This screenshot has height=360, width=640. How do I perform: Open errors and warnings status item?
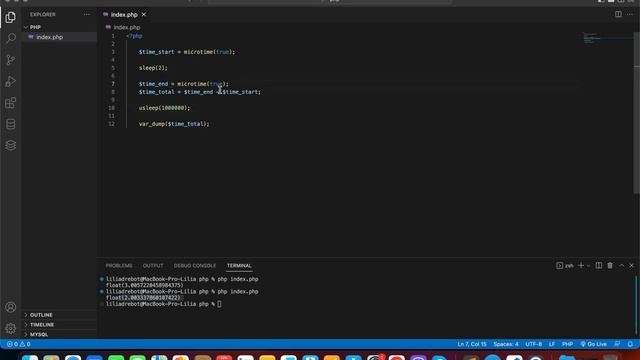[x=19, y=344]
